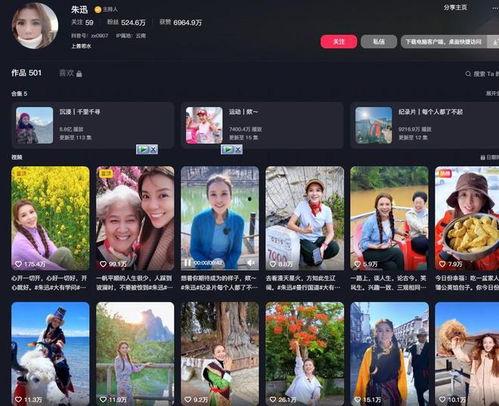The height and width of the screenshot is (406, 499).
Task: Open the 关注 59 following list
Action: click(x=82, y=22)
